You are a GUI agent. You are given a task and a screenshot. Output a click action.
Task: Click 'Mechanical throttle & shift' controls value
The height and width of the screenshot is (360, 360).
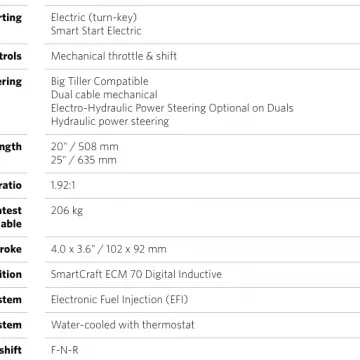coord(114,56)
